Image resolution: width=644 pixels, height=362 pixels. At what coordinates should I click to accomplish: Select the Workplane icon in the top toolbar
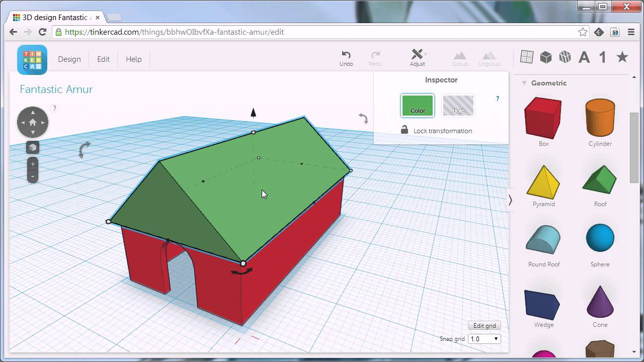(x=527, y=57)
